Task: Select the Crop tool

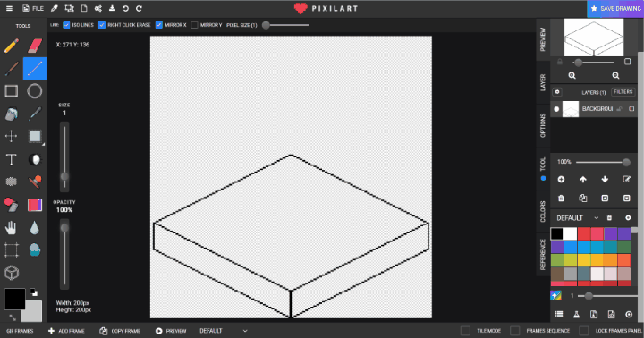Action: pyautogui.click(x=12, y=249)
